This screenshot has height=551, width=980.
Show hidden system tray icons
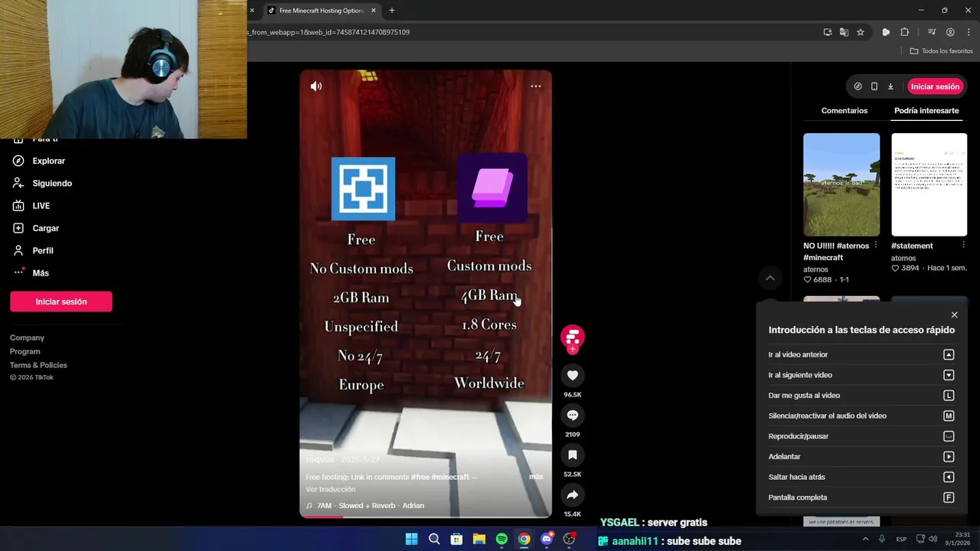(866, 539)
